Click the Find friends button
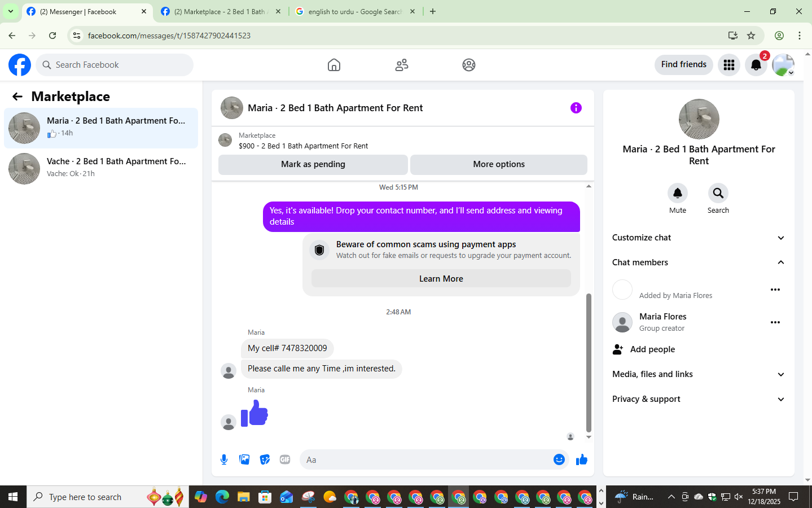 point(684,64)
